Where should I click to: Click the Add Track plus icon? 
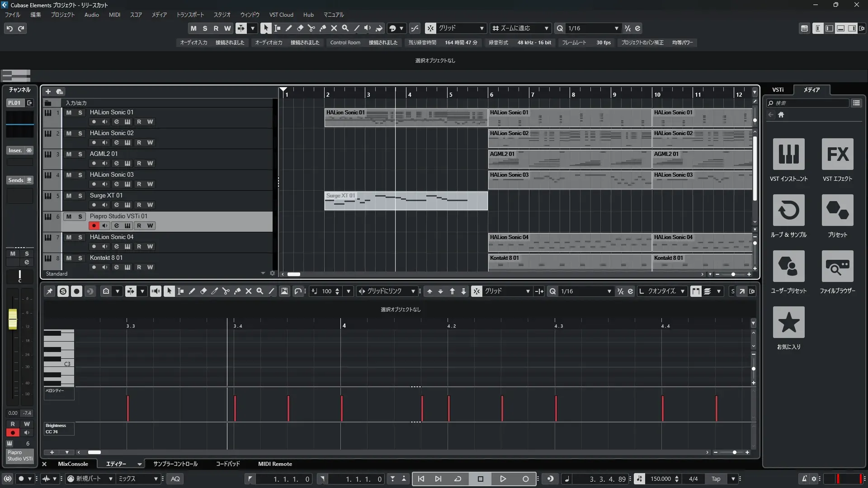[x=48, y=92]
